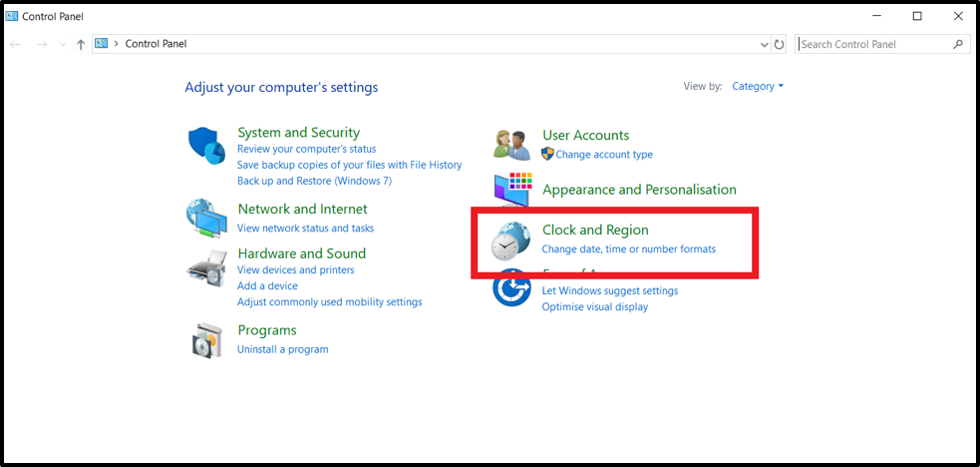Click the Clock and Region globe icon
Image resolution: width=980 pixels, height=467 pixels.
(x=511, y=240)
